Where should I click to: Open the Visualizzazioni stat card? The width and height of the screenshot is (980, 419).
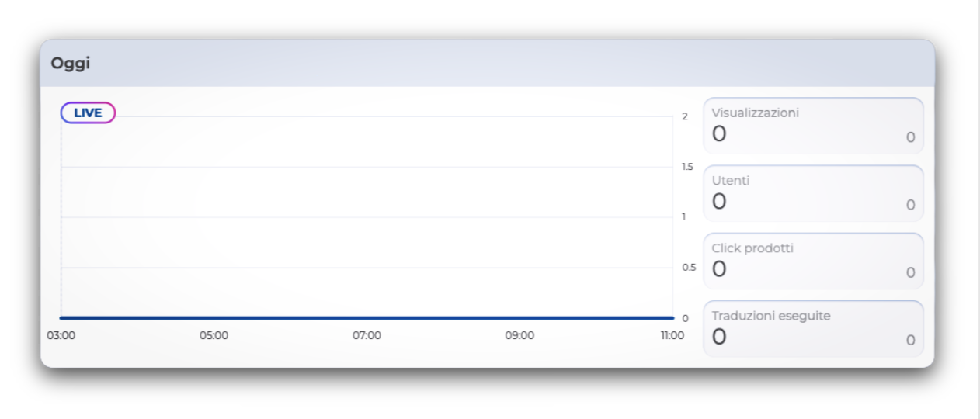pyautogui.click(x=813, y=125)
